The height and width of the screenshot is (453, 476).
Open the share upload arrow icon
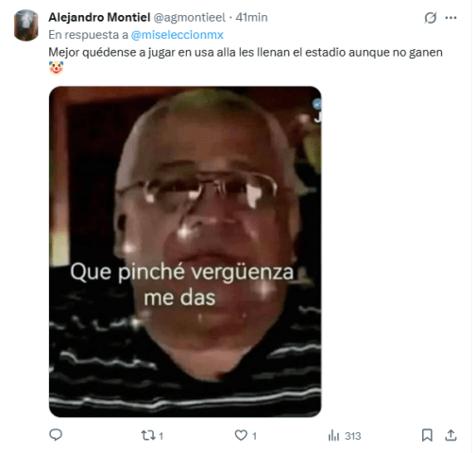(450, 435)
